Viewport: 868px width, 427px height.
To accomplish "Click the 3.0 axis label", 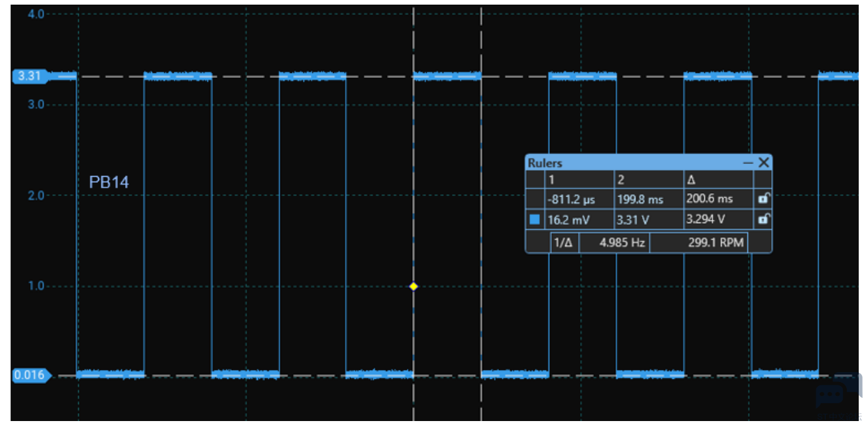I will 36,105.
